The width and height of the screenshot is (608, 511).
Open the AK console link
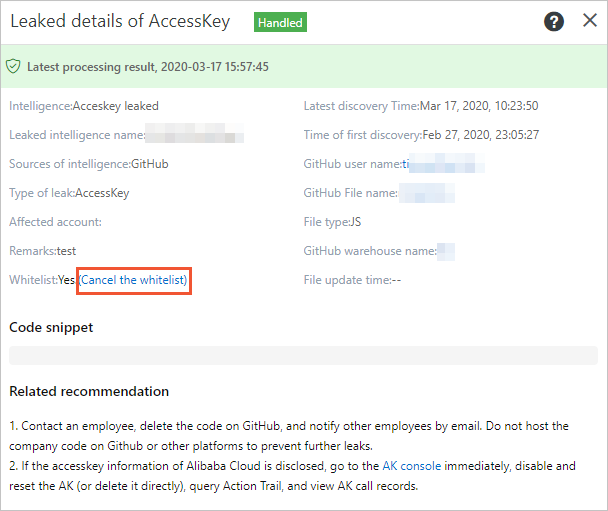pyautogui.click(x=411, y=466)
